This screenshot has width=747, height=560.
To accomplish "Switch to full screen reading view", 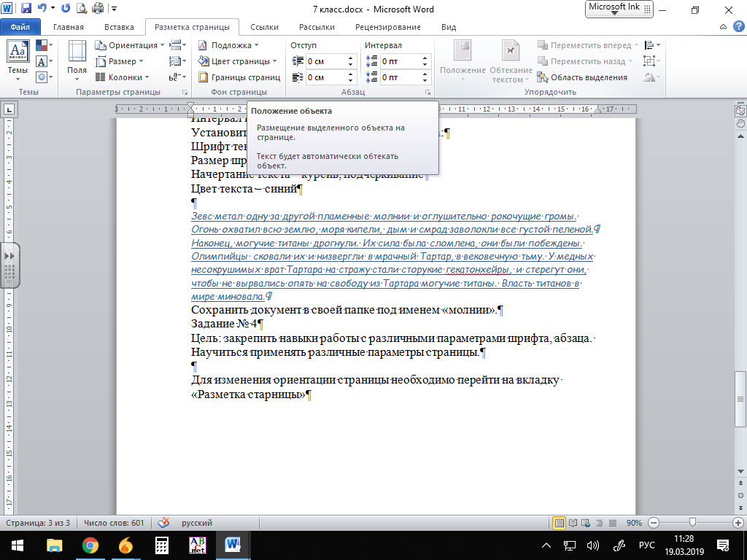I will click(573, 523).
